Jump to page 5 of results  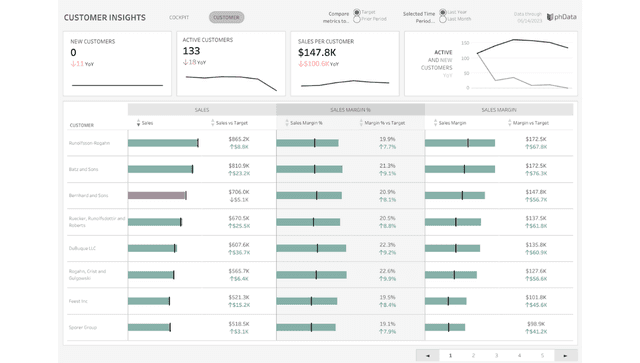point(542,356)
